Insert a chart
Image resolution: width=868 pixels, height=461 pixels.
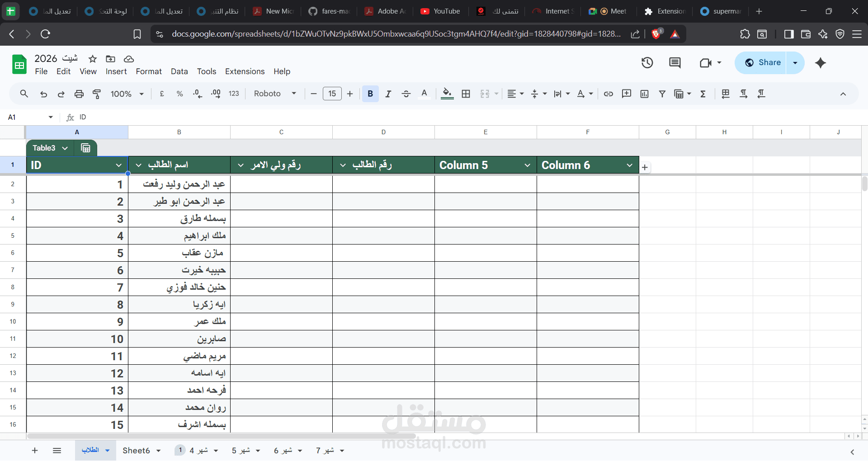click(645, 94)
